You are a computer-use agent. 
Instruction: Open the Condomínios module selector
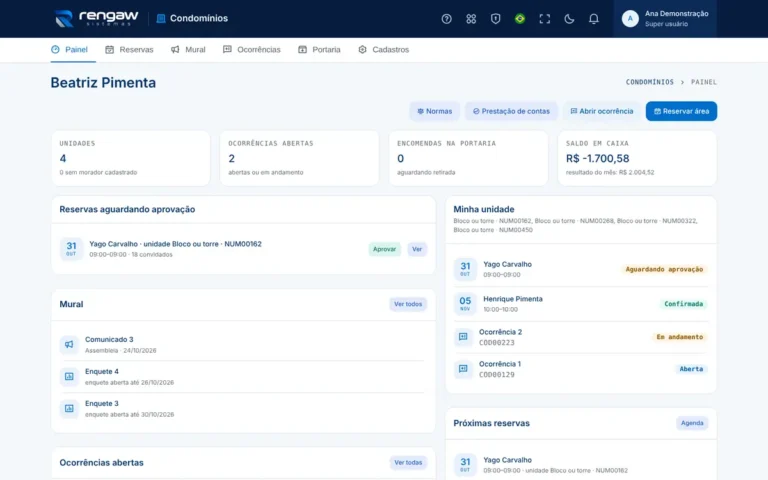(x=192, y=19)
